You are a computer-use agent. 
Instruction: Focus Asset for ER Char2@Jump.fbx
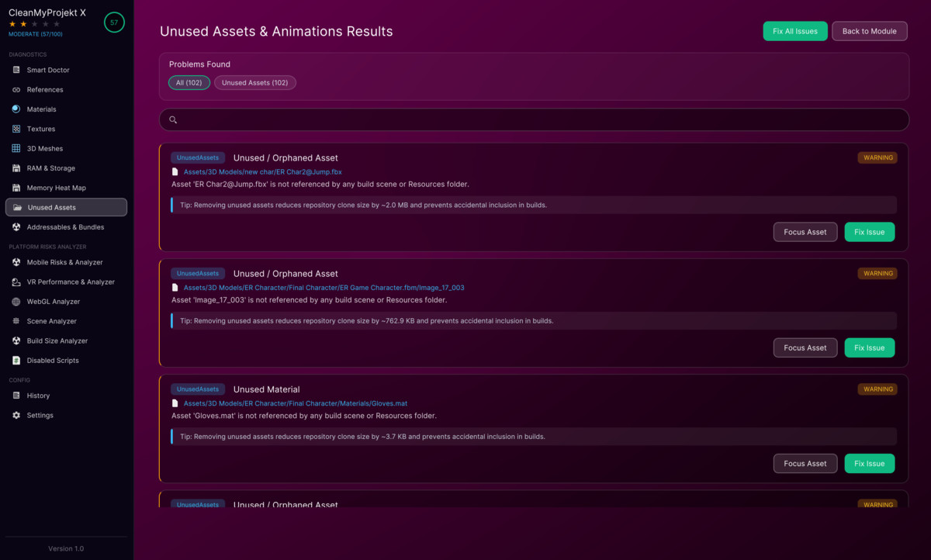click(805, 232)
